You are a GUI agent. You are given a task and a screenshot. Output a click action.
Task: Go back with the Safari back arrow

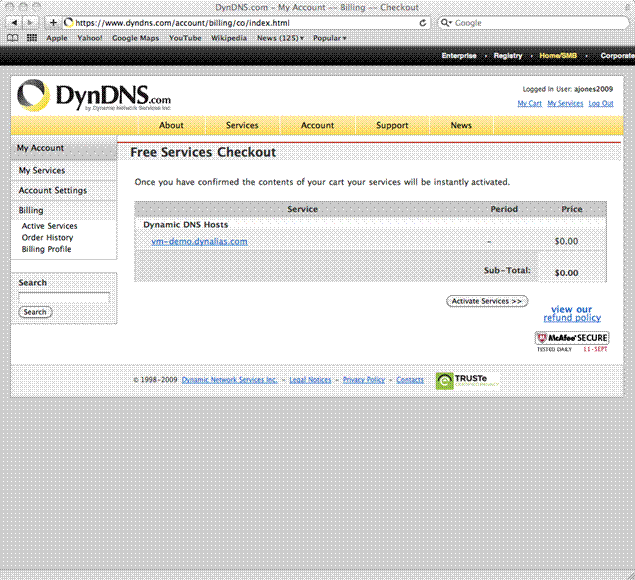click(x=14, y=23)
